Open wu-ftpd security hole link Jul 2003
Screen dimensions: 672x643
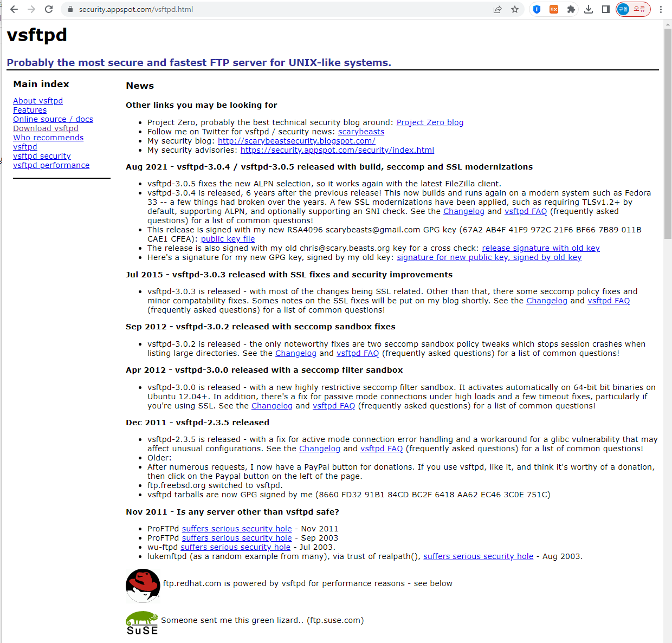pos(235,547)
